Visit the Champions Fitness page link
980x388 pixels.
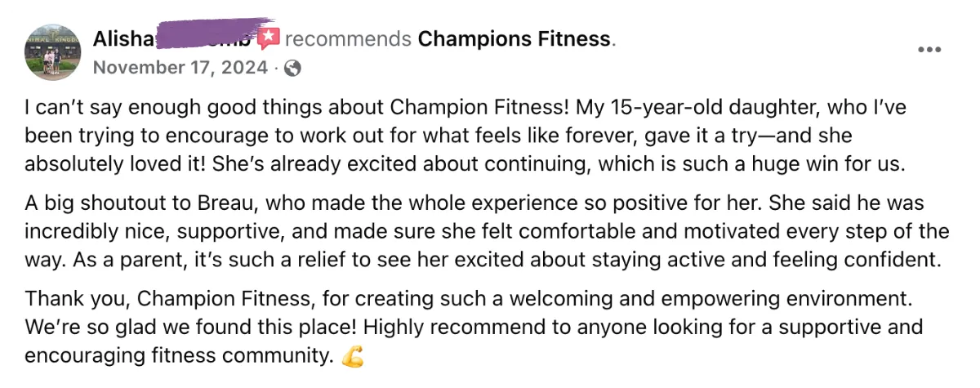point(514,38)
